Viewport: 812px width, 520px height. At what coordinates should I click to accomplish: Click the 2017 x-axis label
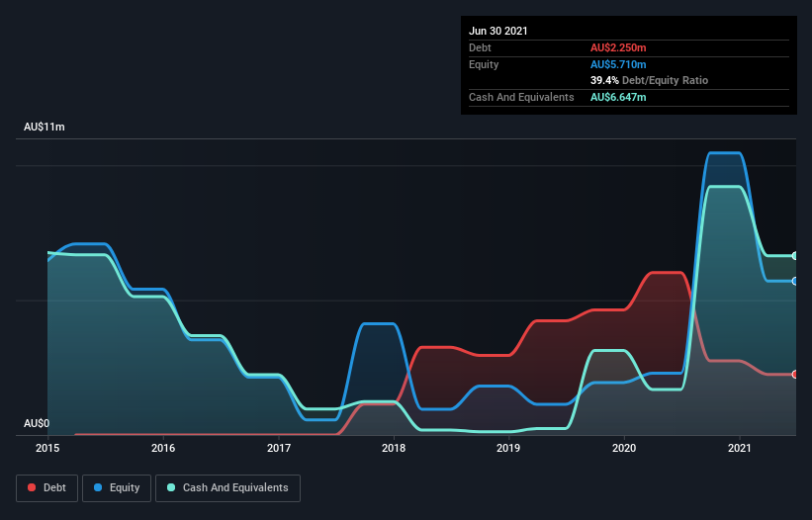point(279,448)
